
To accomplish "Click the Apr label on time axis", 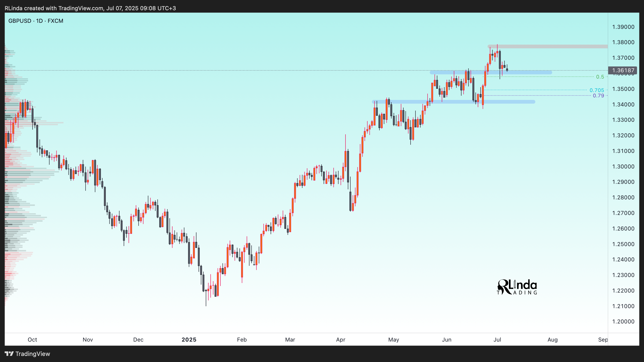I will [x=341, y=340].
